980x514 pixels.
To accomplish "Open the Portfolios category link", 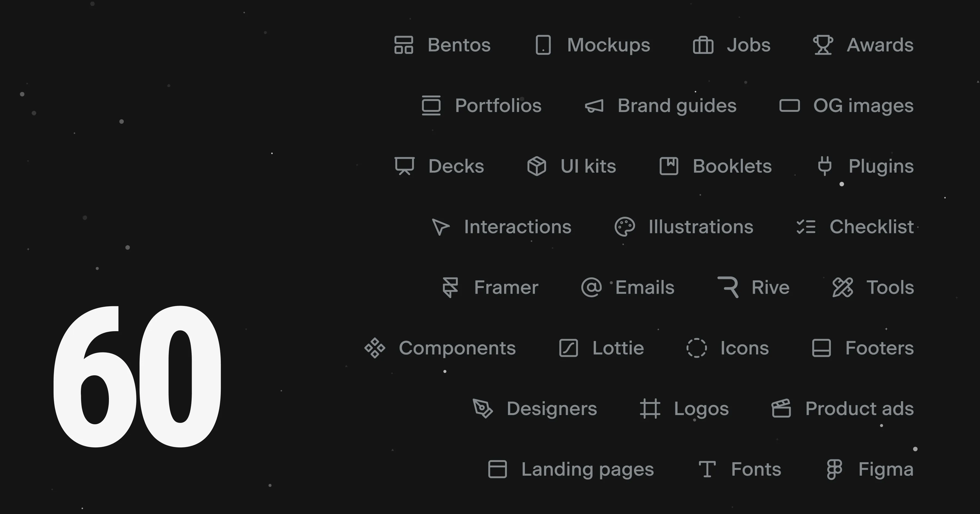I will [x=498, y=106].
